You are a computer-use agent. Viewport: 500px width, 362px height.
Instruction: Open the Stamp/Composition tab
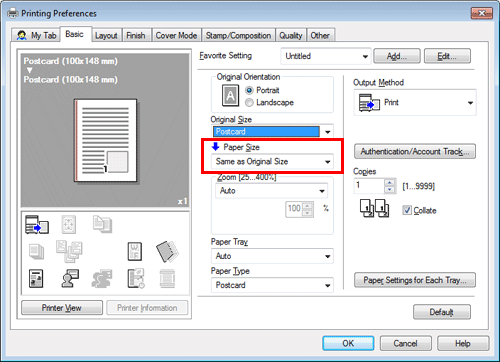[x=238, y=35]
